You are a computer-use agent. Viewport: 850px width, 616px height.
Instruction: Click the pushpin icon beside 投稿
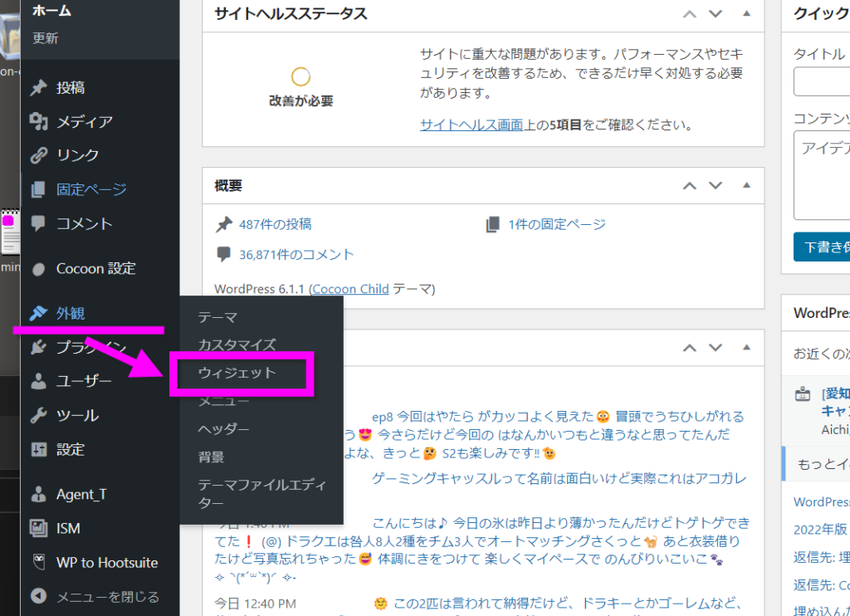38,88
